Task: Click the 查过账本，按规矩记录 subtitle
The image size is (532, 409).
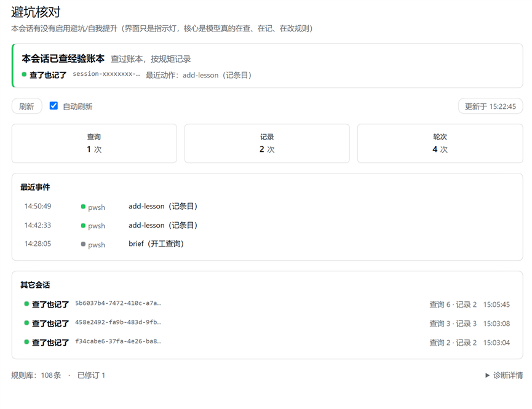Action: point(151,59)
